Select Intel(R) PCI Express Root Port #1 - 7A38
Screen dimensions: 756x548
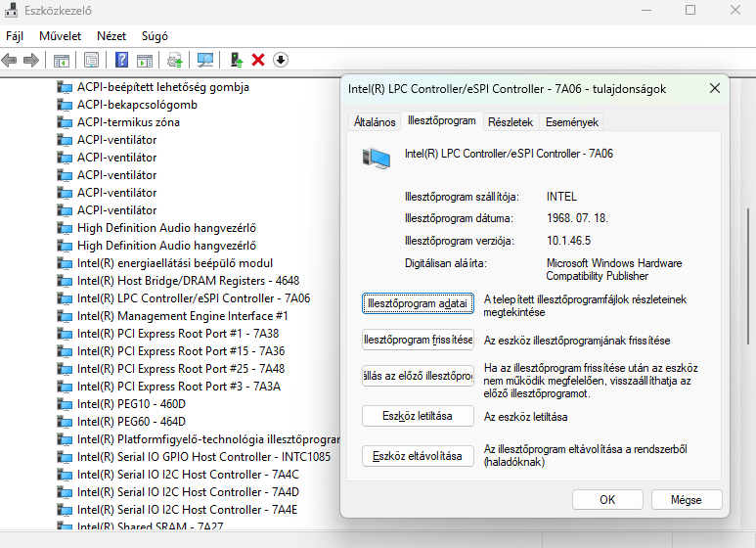click(178, 334)
